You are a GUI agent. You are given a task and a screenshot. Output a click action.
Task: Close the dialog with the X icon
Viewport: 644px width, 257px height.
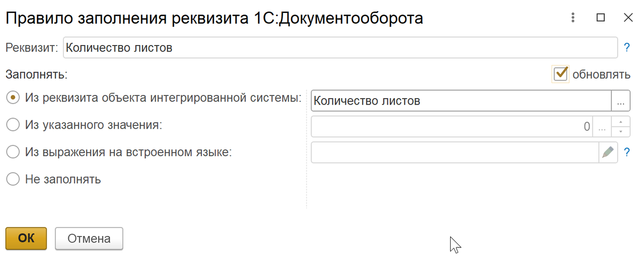628,18
